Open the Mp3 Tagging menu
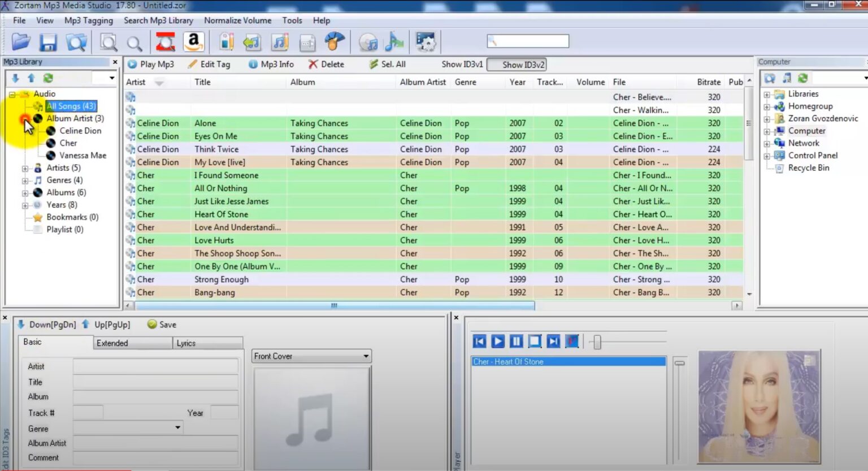The height and width of the screenshot is (471, 868). (x=89, y=20)
